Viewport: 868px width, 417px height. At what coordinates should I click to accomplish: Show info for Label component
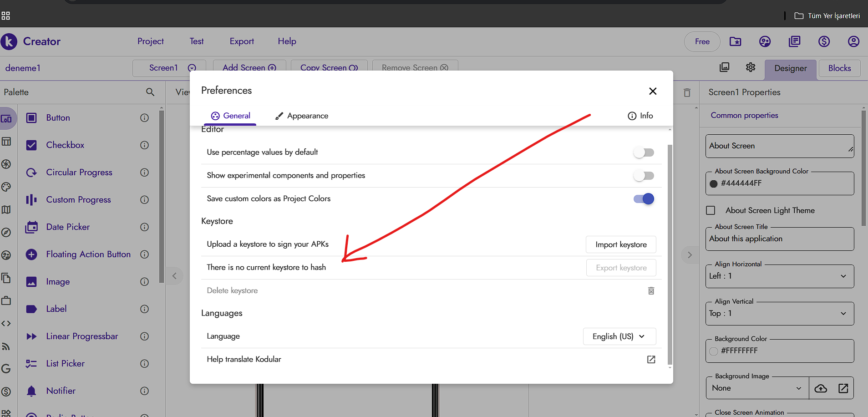click(144, 309)
